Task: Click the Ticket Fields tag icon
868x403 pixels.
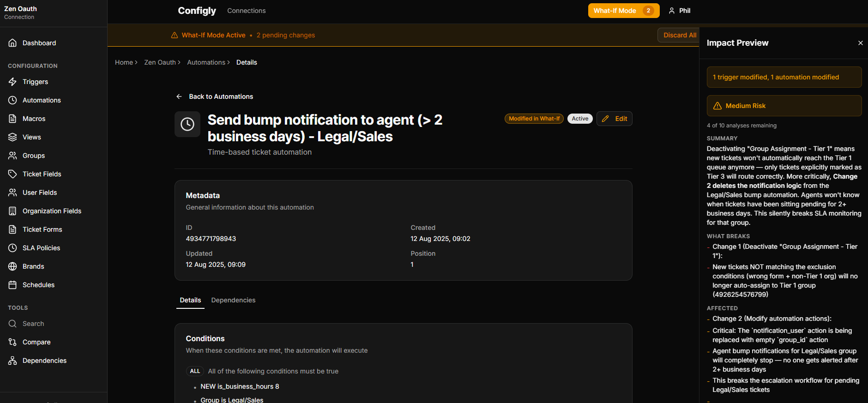Action: 12,174
